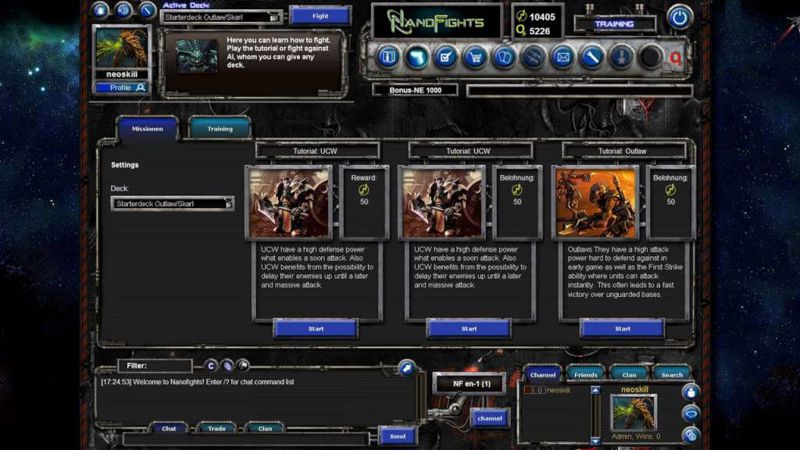Image resolution: width=800 pixels, height=450 pixels.
Task: Open the shopping cart store icon
Action: (475, 57)
